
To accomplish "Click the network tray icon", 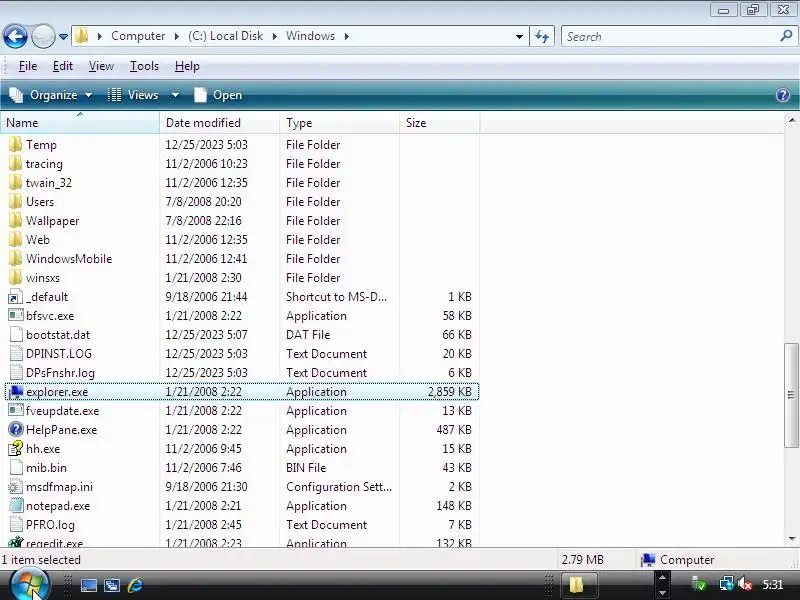I will (x=727, y=584).
